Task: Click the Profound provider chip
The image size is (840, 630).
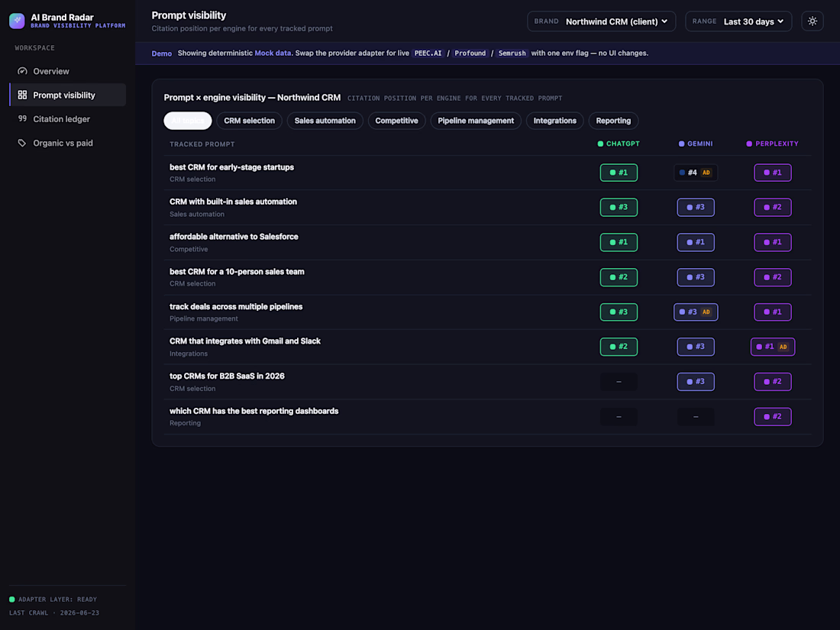Action: click(470, 53)
